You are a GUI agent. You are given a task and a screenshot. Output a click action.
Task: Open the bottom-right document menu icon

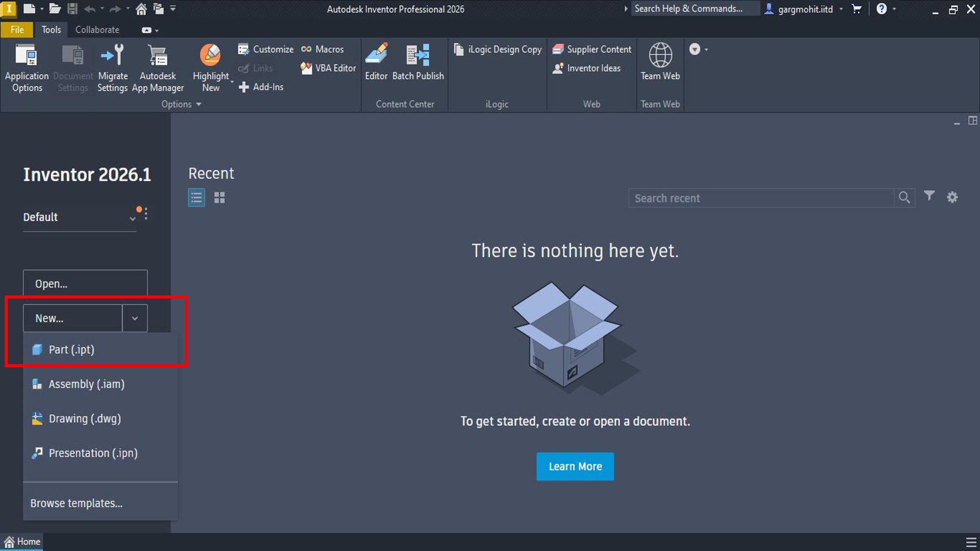point(971,542)
